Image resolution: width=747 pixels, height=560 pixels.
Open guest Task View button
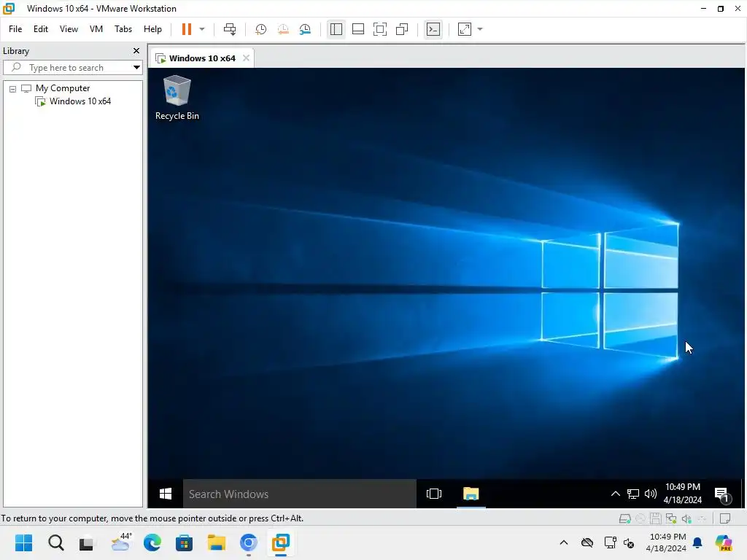coord(434,494)
